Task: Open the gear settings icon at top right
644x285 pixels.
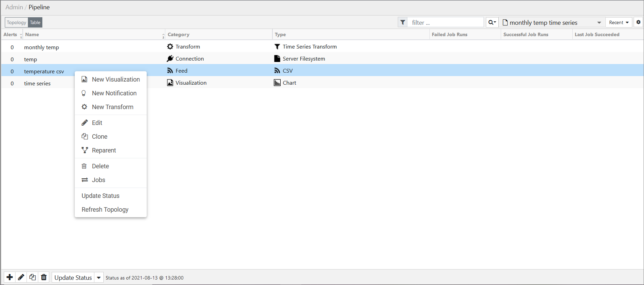Action: [x=638, y=22]
